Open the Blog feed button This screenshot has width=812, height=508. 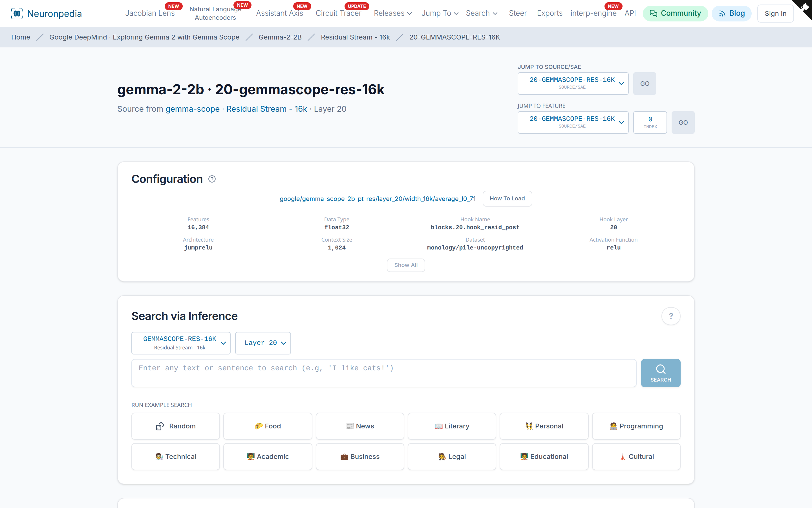coord(731,14)
